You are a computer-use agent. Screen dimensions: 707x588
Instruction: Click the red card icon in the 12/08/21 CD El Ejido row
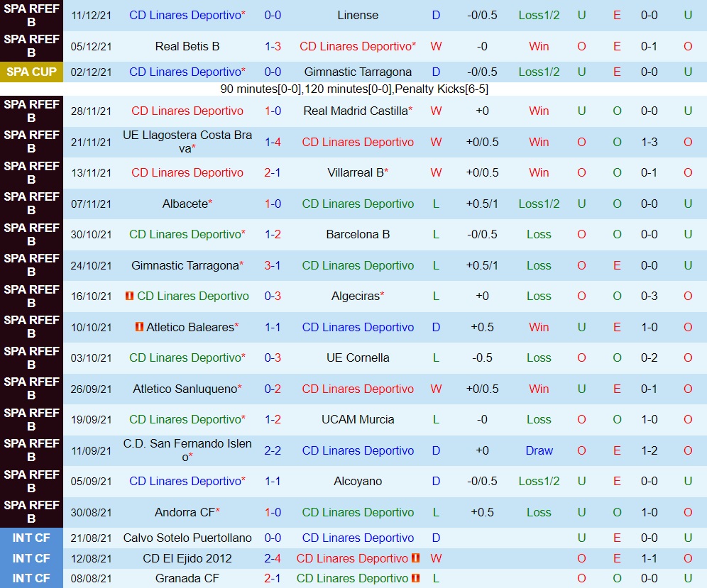point(416,558)
